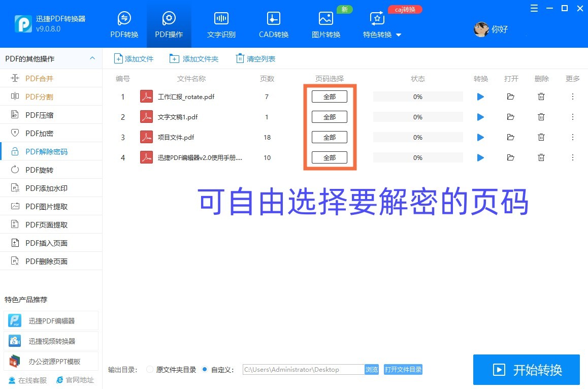Click 官网地址 link
Image resolution: width=588 pixels, height=389 pixels.
pos(75,380)
